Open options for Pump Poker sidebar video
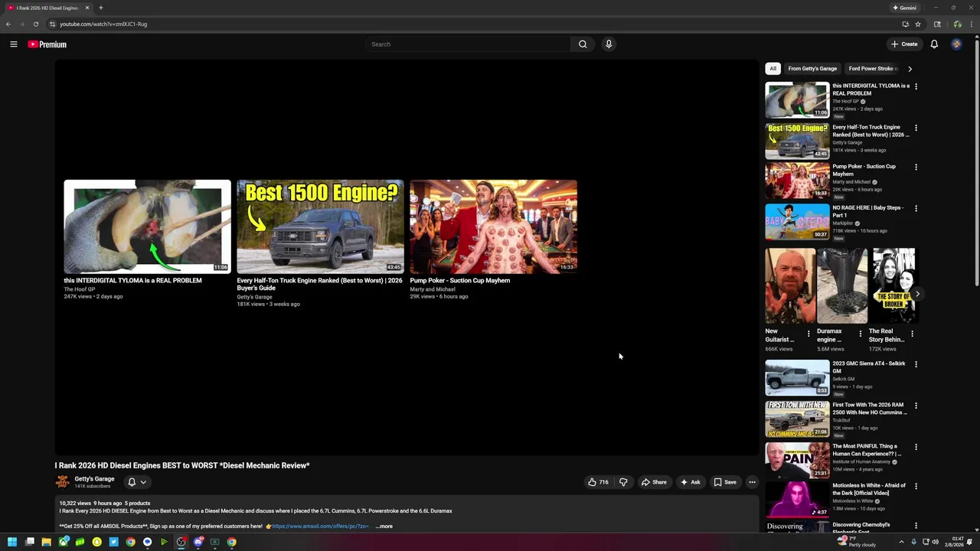980x551 pixels. tap(916, 167)
